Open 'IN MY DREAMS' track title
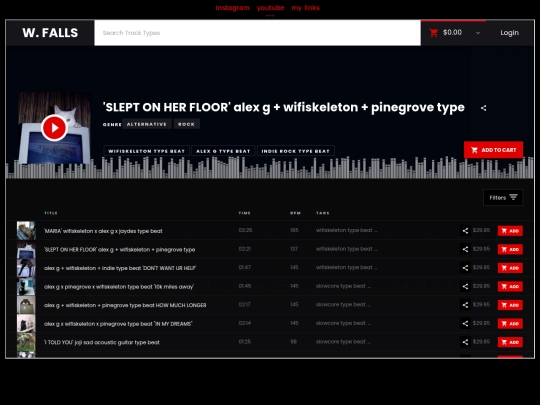 click(x=118, y=324)
